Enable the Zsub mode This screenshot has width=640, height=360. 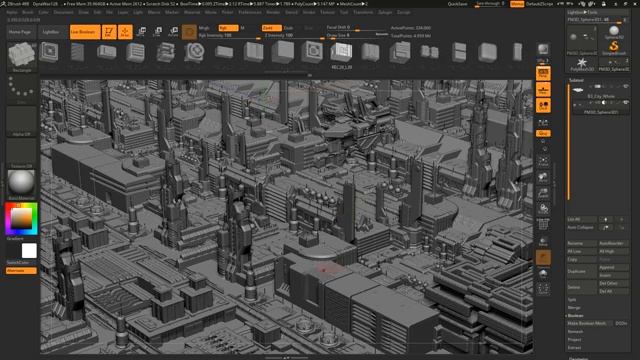pos(289,28)
